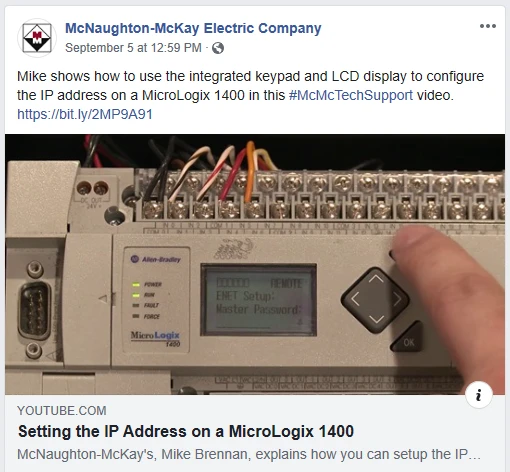Click the up arrow on the PLC keypad

(x=376, y=279)
